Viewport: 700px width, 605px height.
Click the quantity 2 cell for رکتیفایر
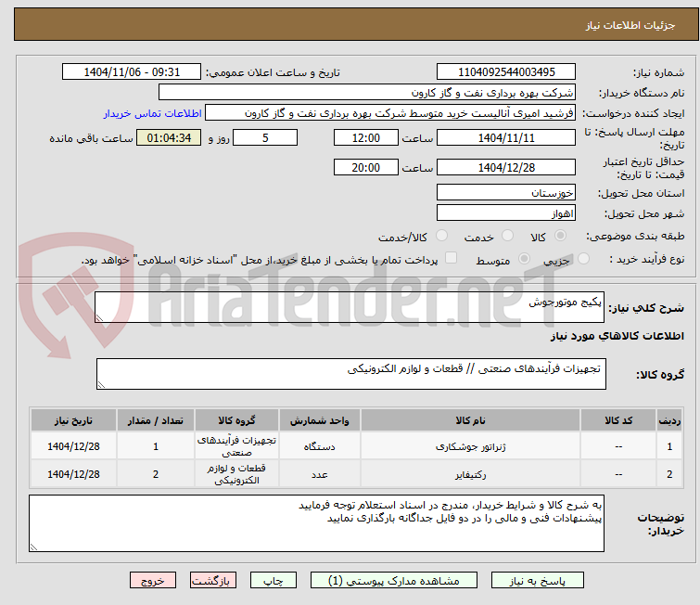click(x=156, y=474)
